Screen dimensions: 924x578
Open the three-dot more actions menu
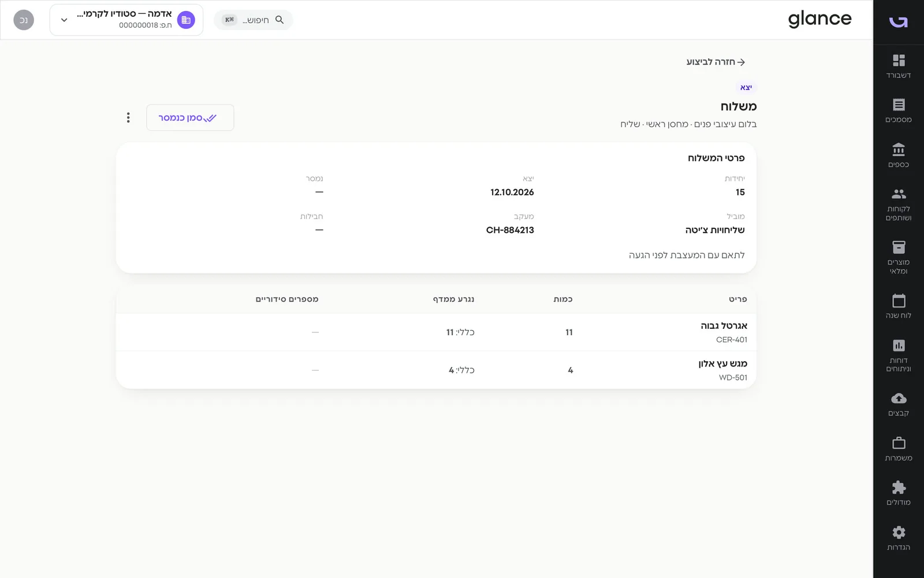128,117
